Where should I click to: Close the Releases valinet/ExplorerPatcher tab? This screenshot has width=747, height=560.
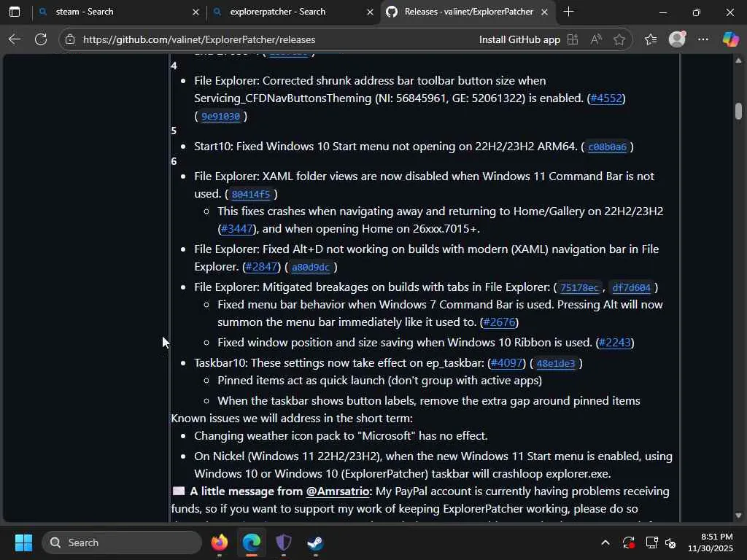(544, 12)
